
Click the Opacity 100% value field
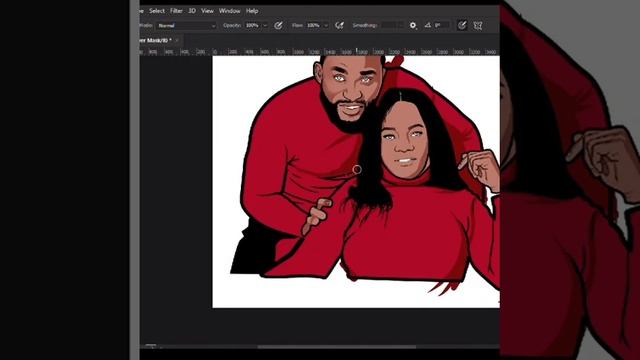point(253,25)
